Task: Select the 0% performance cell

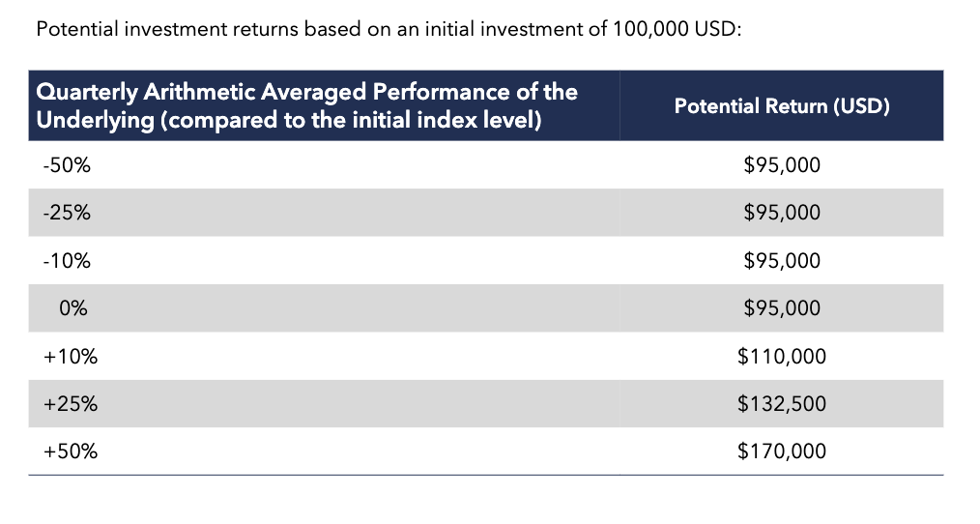Action: 72,308
